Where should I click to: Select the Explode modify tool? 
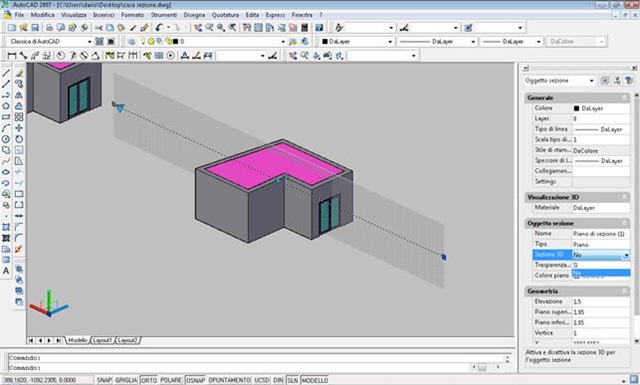coord(19,249)
